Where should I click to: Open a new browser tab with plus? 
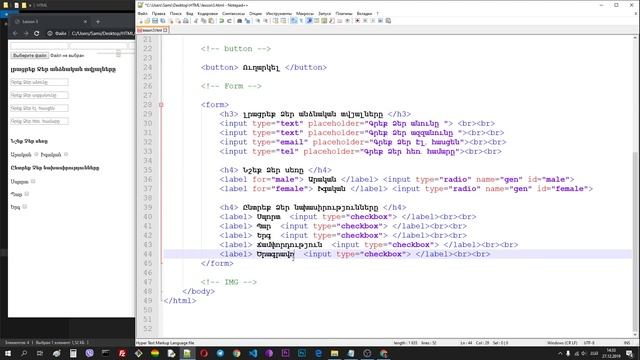[x=98, y=22]
